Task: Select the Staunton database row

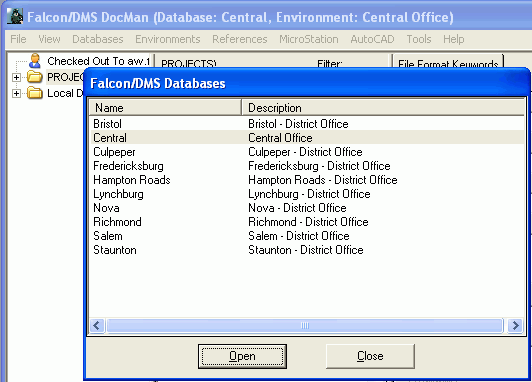Action: pos(307,250)
